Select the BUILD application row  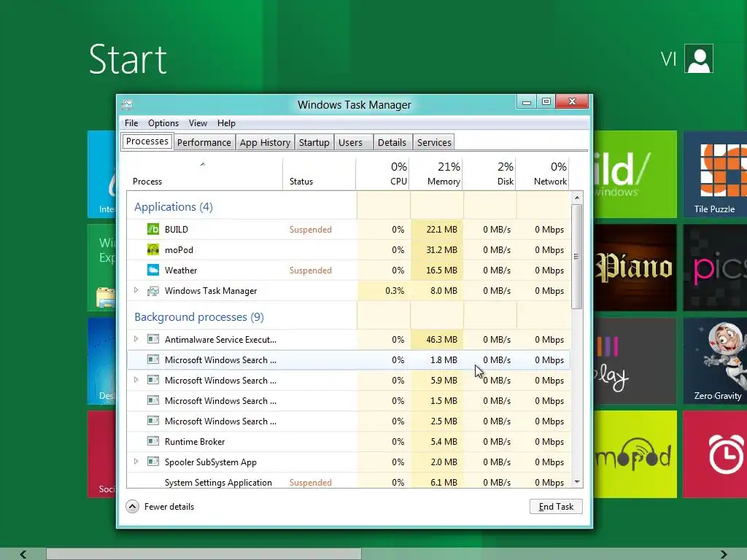pyautogui.click(x=349, y=230)
